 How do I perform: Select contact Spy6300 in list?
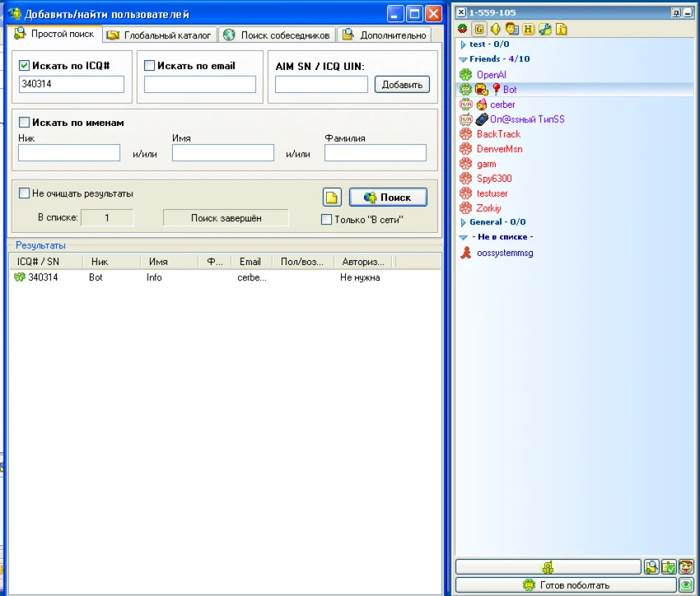coord(494,178)
